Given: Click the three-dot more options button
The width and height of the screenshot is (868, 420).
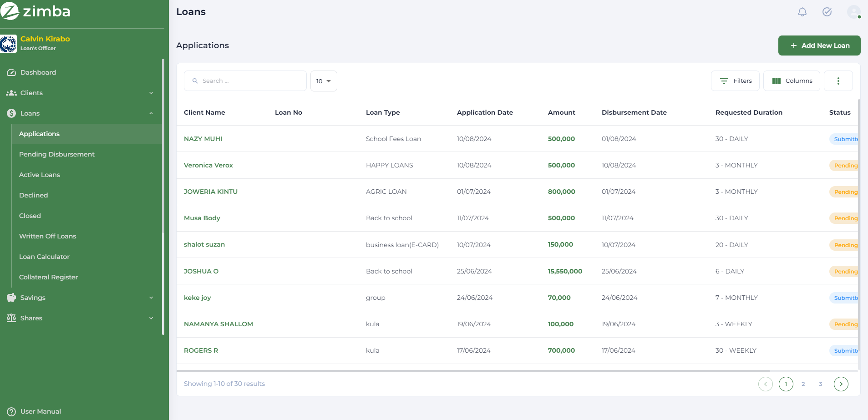Looking at the screenshot, I should point(838,81).
